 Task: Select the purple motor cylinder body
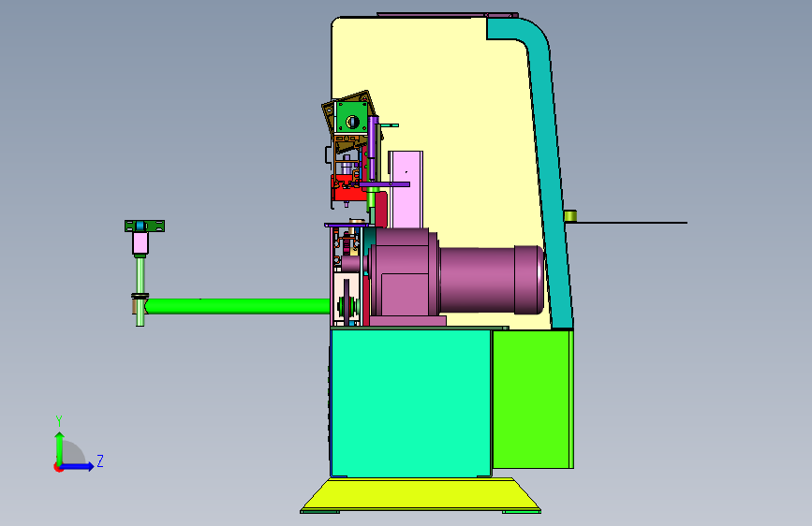490,280
